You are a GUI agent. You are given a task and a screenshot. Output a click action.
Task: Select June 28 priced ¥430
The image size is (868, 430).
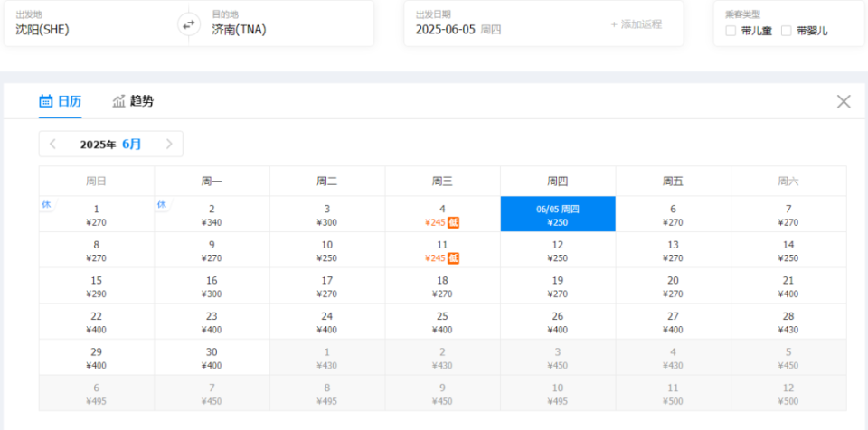pyautogui.click(x=788, y=322)
